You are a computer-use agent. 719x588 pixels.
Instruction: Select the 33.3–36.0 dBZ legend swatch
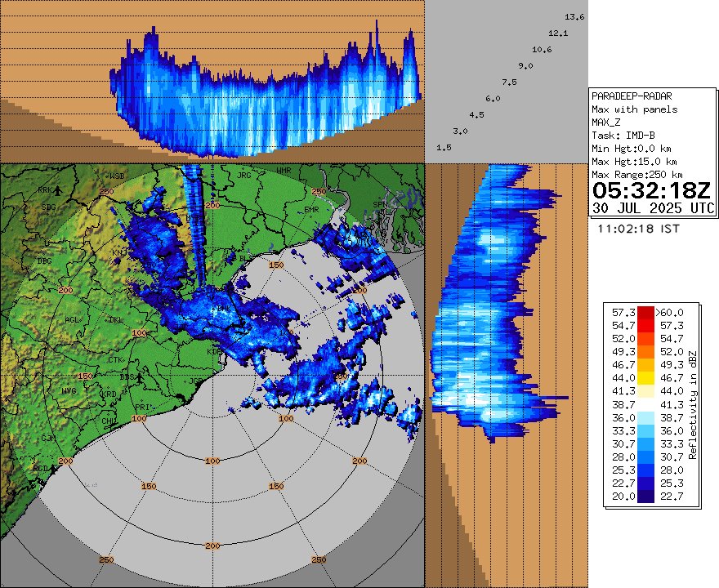645,431
